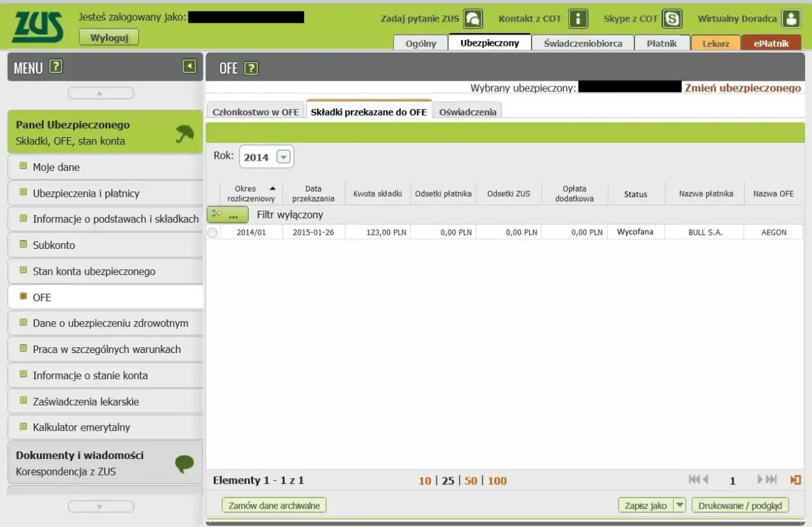This screenshot has height=527, width=812.
Task: Open the filter settings icon button
Action: coord(228,215)
